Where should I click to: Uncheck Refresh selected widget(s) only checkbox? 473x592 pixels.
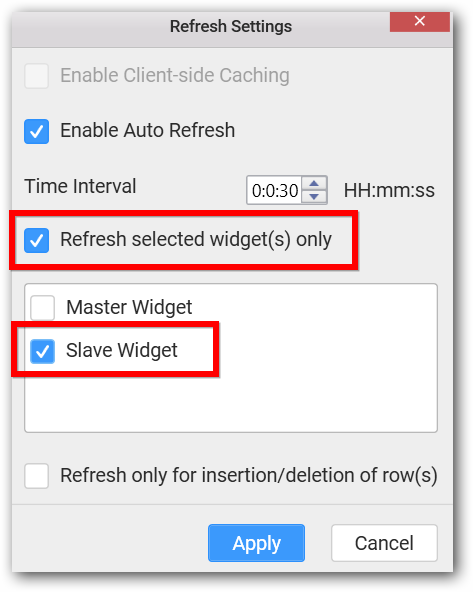point(37,240)
